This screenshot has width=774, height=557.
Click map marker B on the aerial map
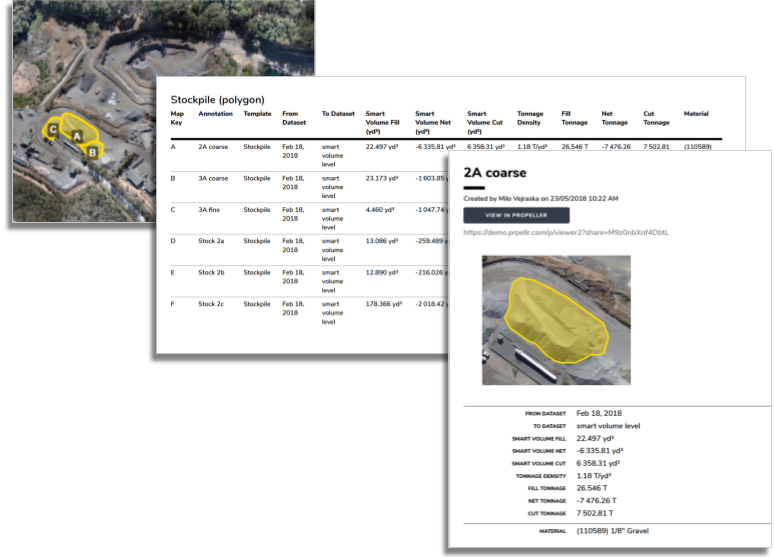92,152
